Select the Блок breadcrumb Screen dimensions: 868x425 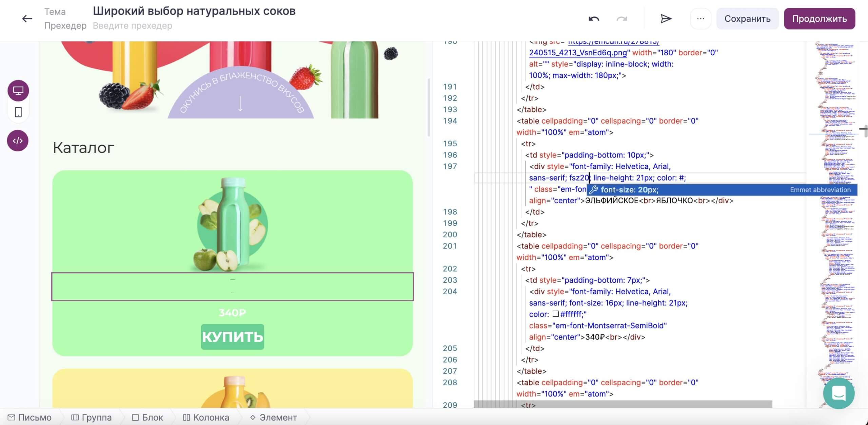click(147, 417)
